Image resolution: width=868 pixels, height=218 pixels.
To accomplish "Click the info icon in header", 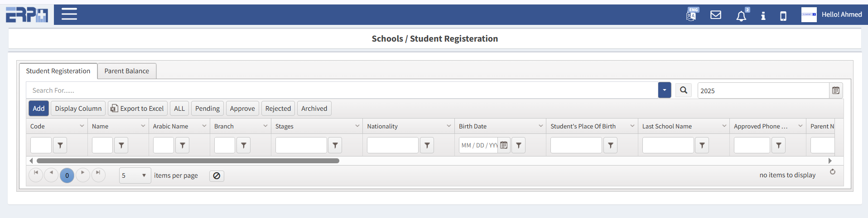I will point(763,16).
